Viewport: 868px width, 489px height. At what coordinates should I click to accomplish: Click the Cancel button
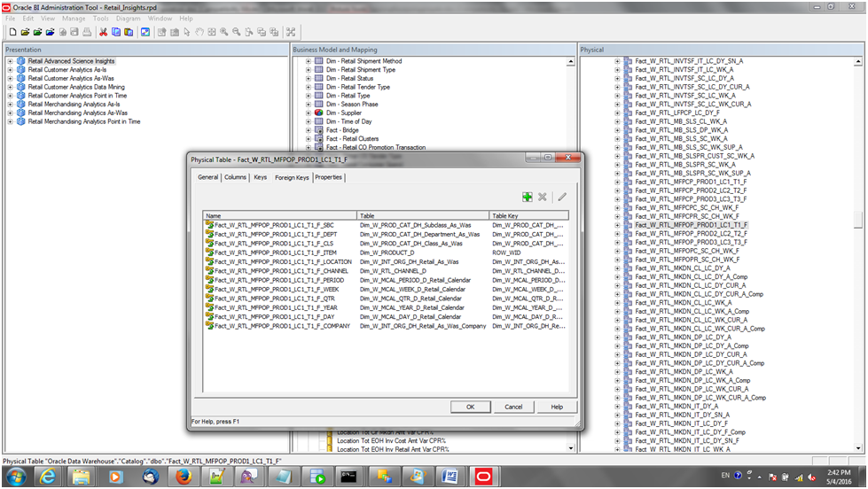pyautogui.click(x=513, y=407)
